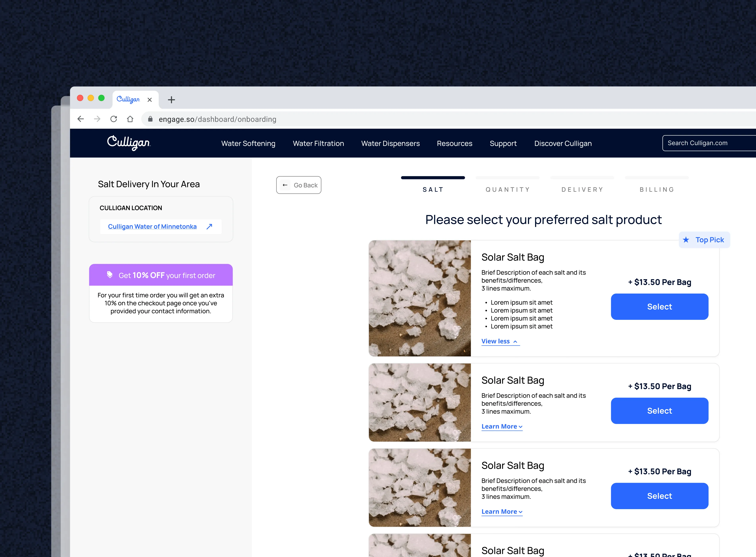Click the Go Back button
The width and height of the screenshot is (756, 557).
pos(299,185)
